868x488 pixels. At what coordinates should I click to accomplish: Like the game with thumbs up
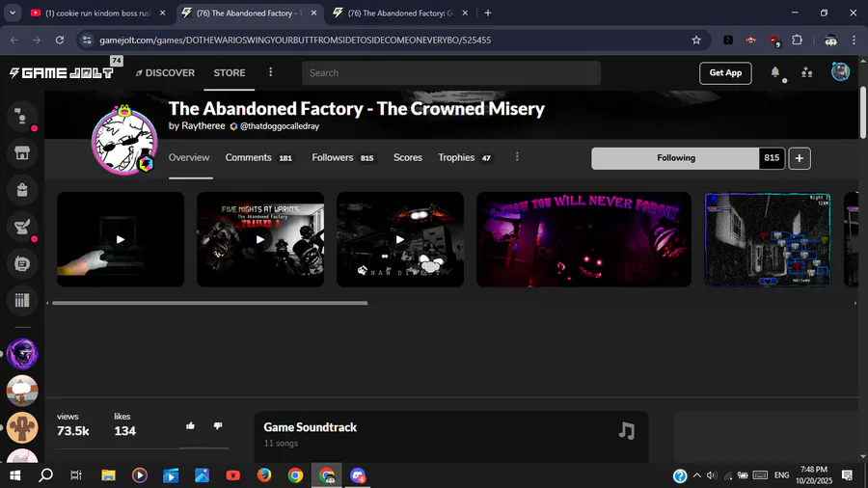[190, 425]
